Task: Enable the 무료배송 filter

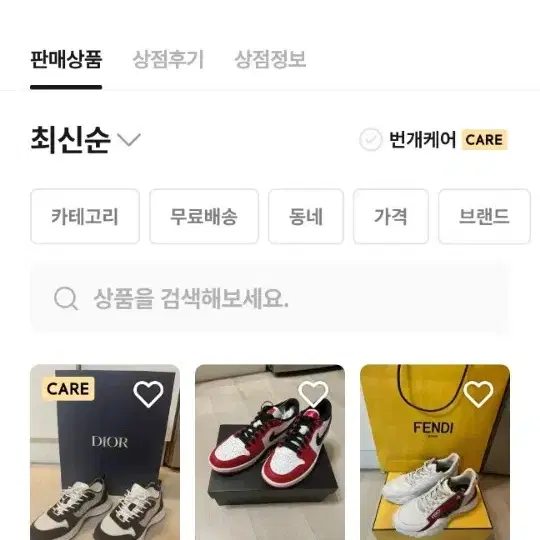Action: (204, 216)
